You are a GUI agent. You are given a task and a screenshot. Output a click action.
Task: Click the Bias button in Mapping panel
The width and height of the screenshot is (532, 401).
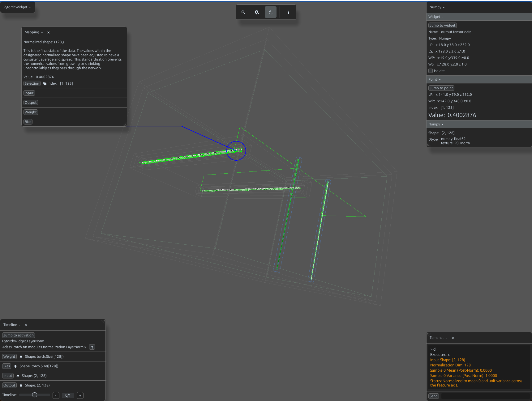coord(28,122)
